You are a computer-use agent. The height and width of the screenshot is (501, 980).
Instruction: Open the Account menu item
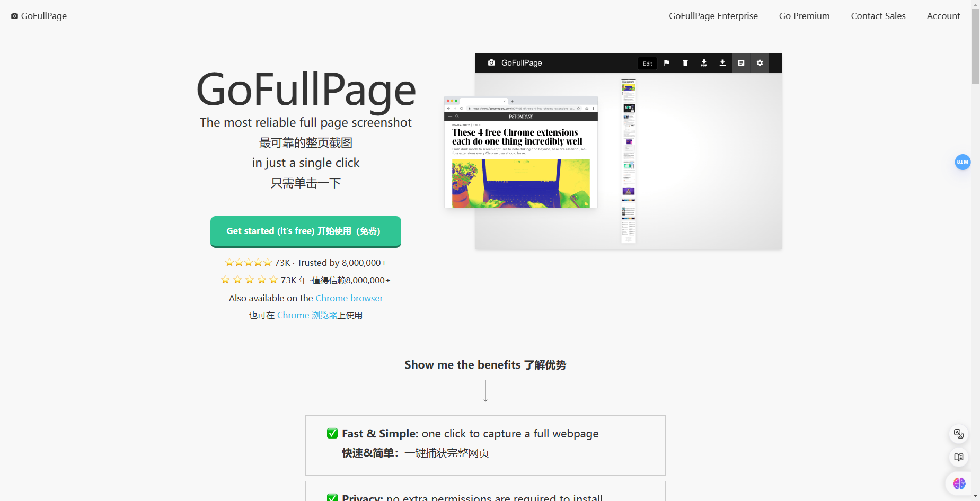coord(943,16)
